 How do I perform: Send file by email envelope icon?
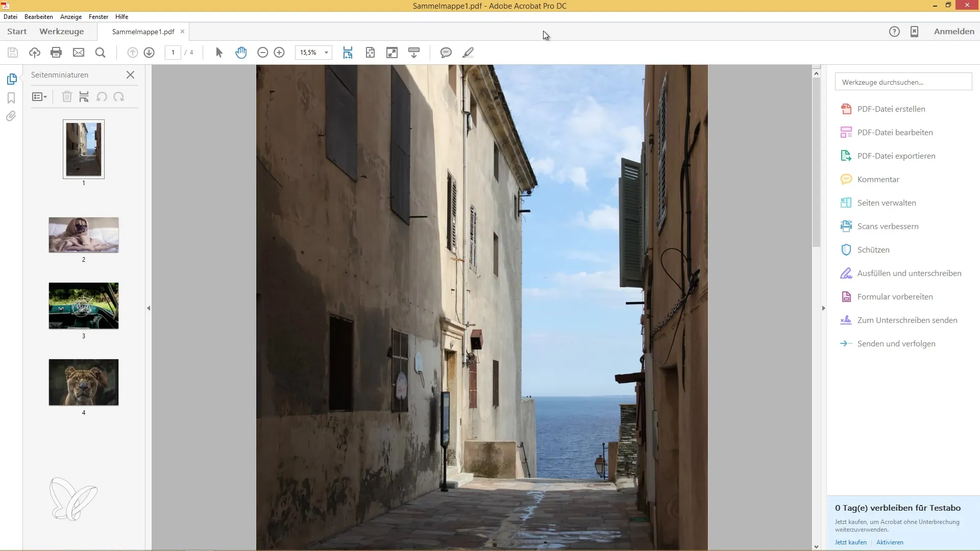tap(78, 53)
